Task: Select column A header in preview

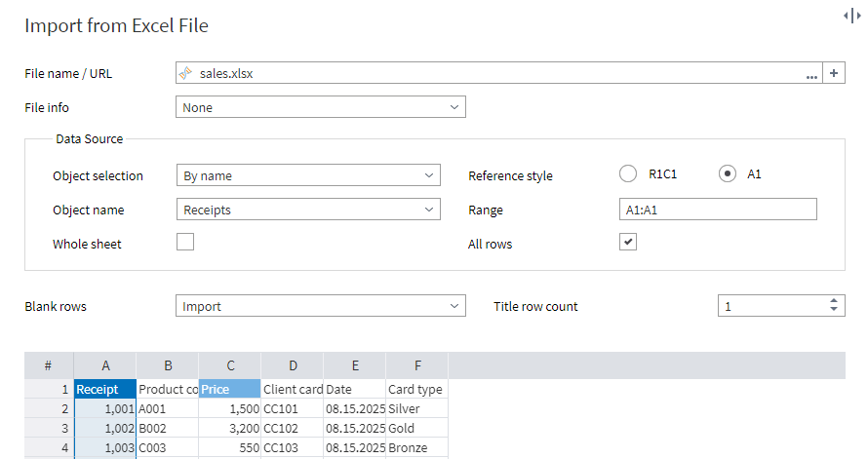Action: [105, 365]
